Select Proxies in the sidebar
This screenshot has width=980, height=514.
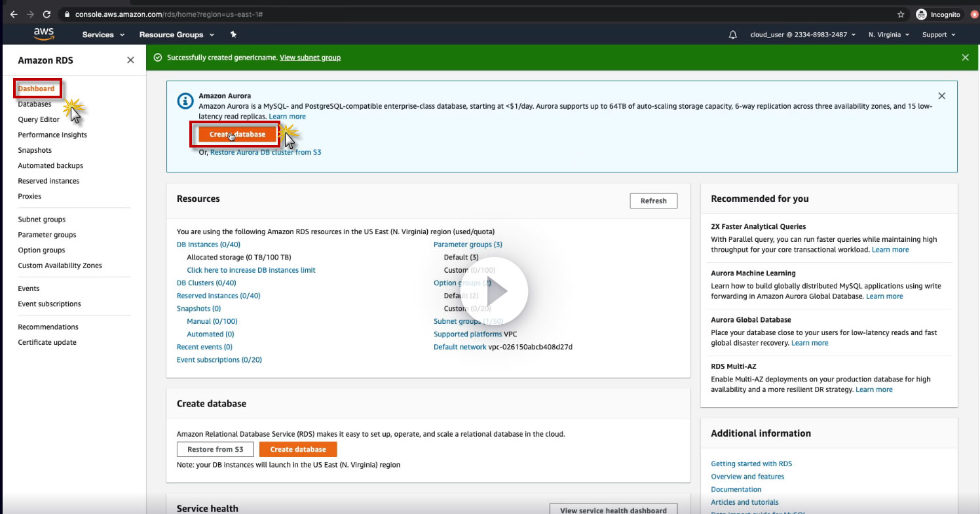[29, 197]
